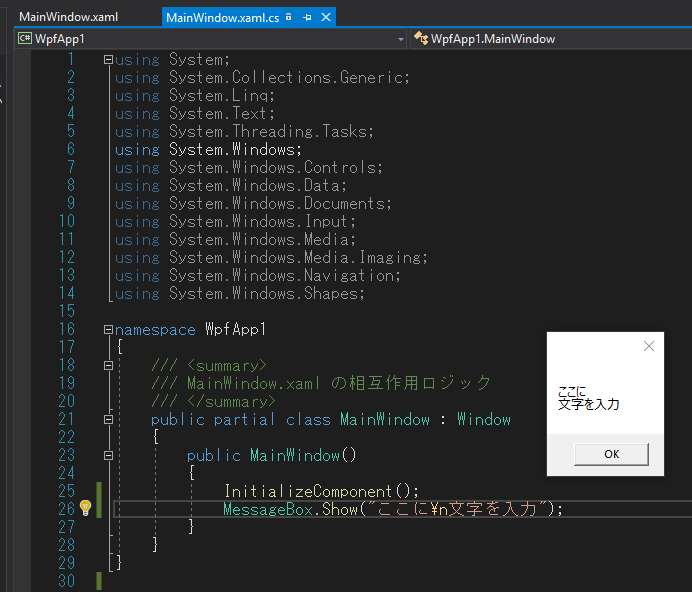Open the WpfApp1.MainWindow type dropdown
Viewport: 692px width, 592px height.
552,39
